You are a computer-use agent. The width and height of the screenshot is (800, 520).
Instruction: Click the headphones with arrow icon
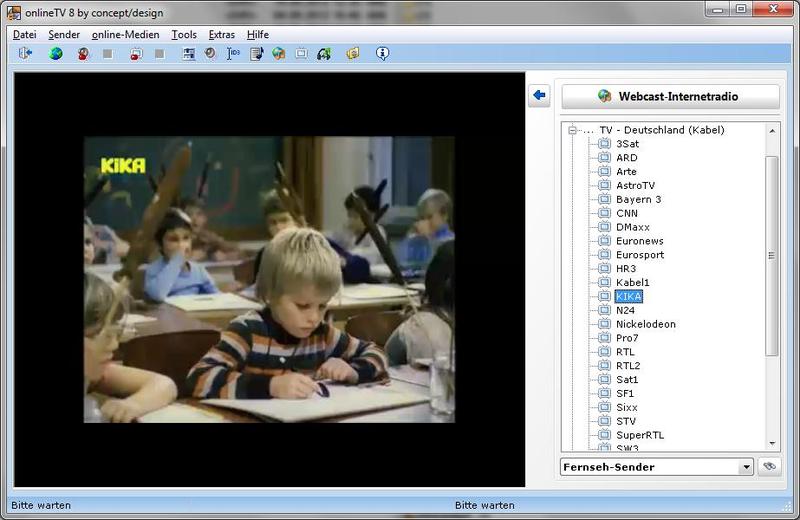[324, 54]
